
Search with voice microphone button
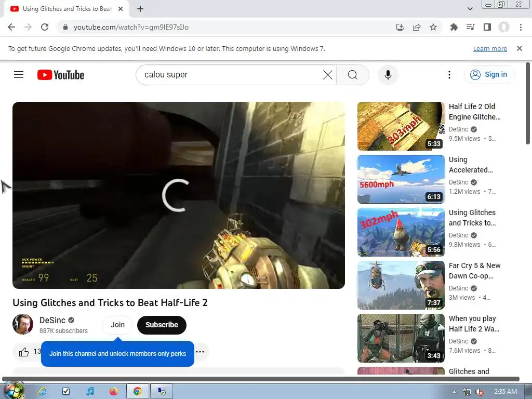coord(388,75)
